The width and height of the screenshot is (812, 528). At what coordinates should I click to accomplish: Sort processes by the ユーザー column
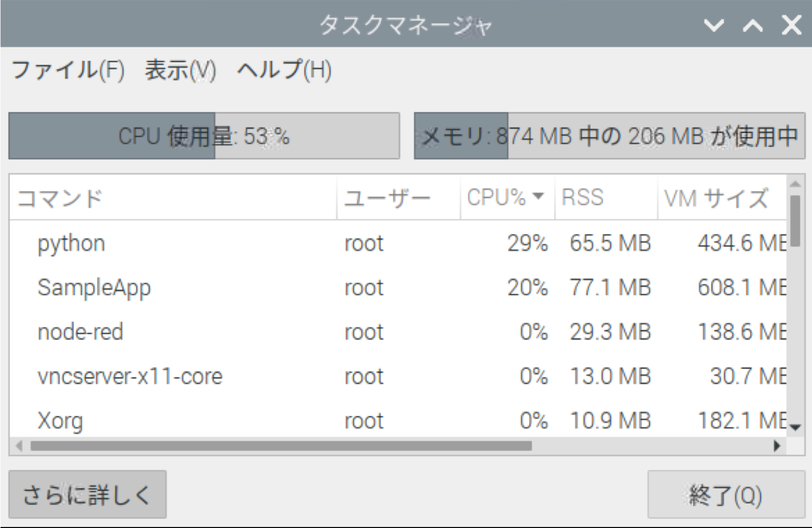point(388,197)
